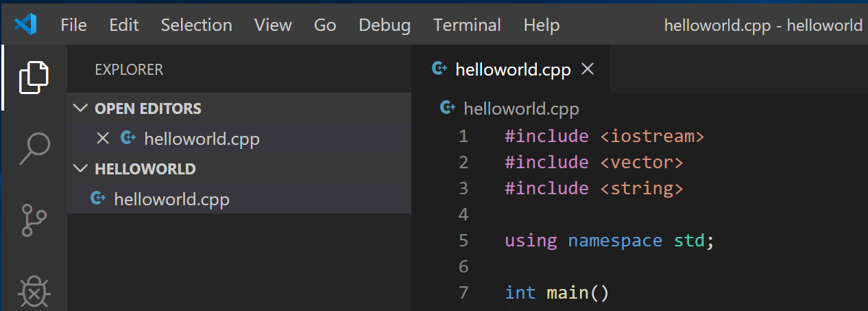Click the C++ file icon in breadcrumb
This screenshot has width=868, height=311.
pos(448,108)
